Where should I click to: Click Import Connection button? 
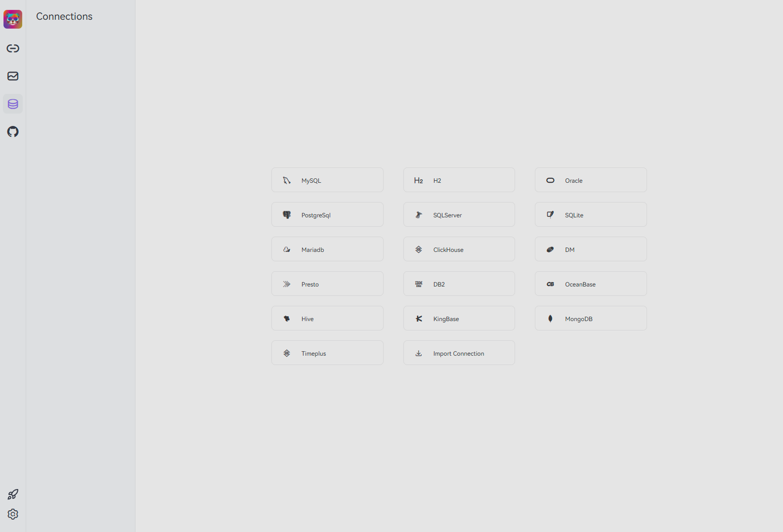coord(459,353)
